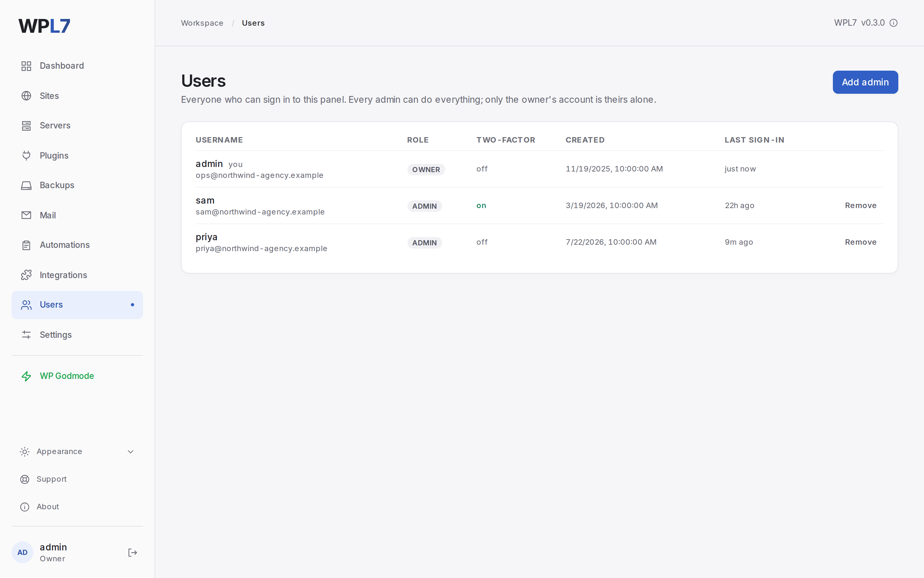Image resolution: width=924 pixels, height=578 pixels.
Task: Click the '9m ago' last sign-in value
Action: tap(739, 242)
